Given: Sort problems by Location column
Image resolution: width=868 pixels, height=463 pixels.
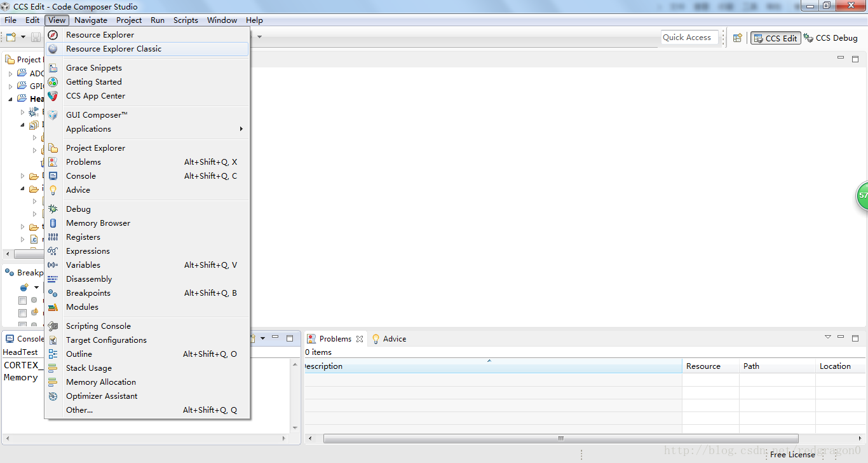Looking at the screenshot, I should point(841,366).
